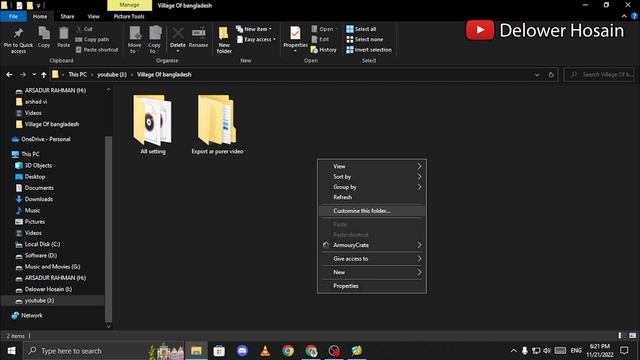Click youtube (J:) in address bar
The width and height of the screenshot is (640, 360).
[112, 75]
